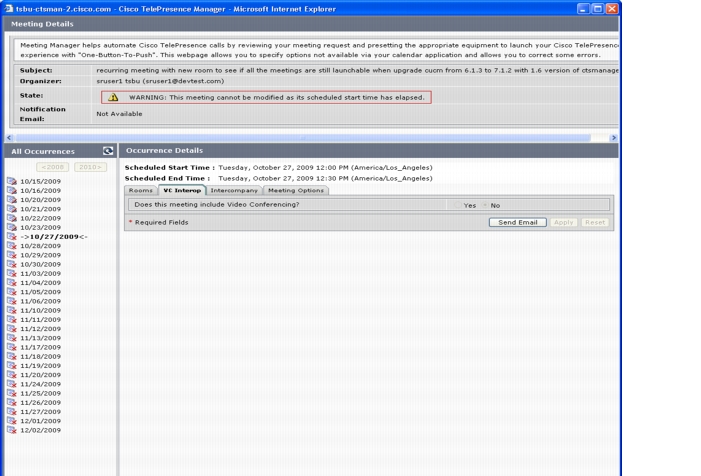Select Yes for Video Conferencing
Viewport: 701px width, 476px height.
457,205
